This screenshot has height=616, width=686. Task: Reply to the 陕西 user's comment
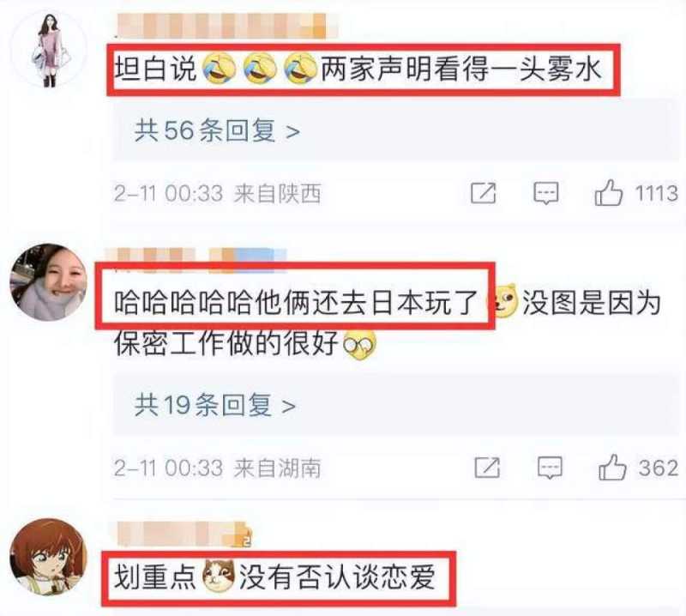coord(546,193)
